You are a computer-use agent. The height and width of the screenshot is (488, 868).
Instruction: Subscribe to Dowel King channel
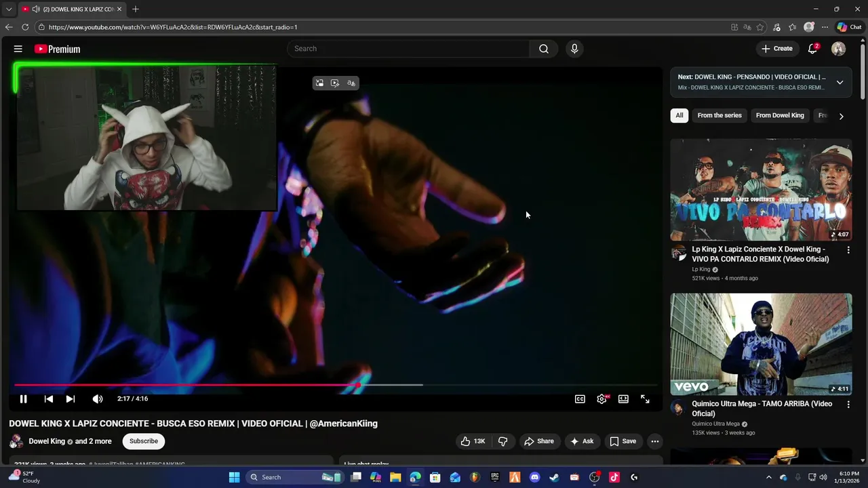coord(144,441)
